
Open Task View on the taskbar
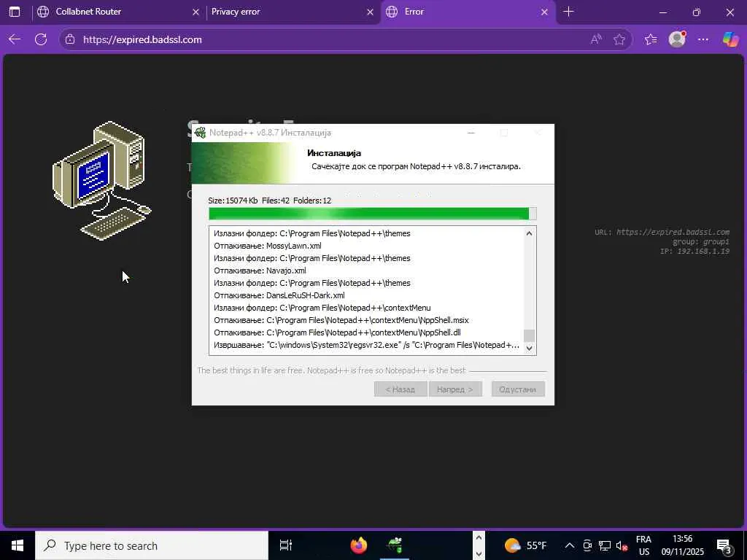285,545
